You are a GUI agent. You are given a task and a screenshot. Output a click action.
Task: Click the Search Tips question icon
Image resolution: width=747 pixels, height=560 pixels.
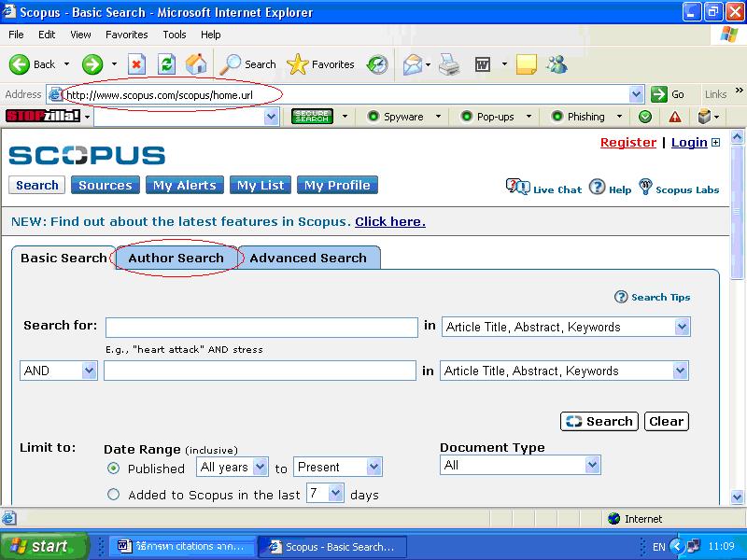pyautogui.click(x=621, y=297)
